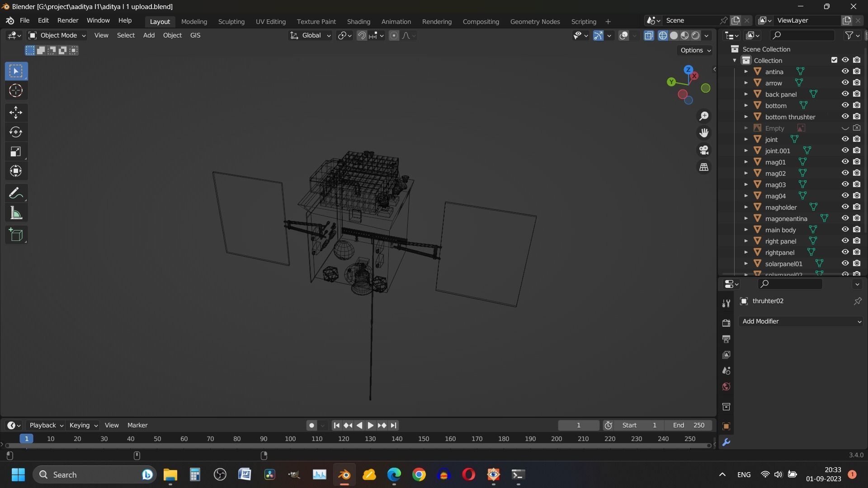868x488 pixels.
Task: Click the Options button in the viewport
Action: tap(695, 50)
